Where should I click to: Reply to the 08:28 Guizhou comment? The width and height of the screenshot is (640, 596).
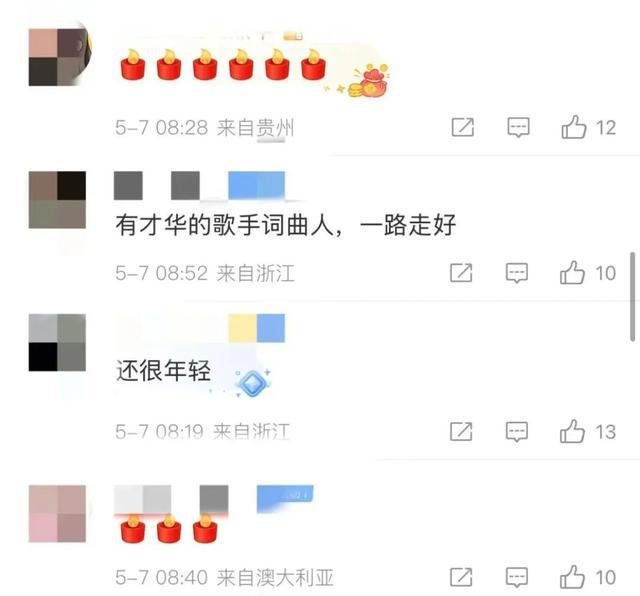[x=518, y=127]
